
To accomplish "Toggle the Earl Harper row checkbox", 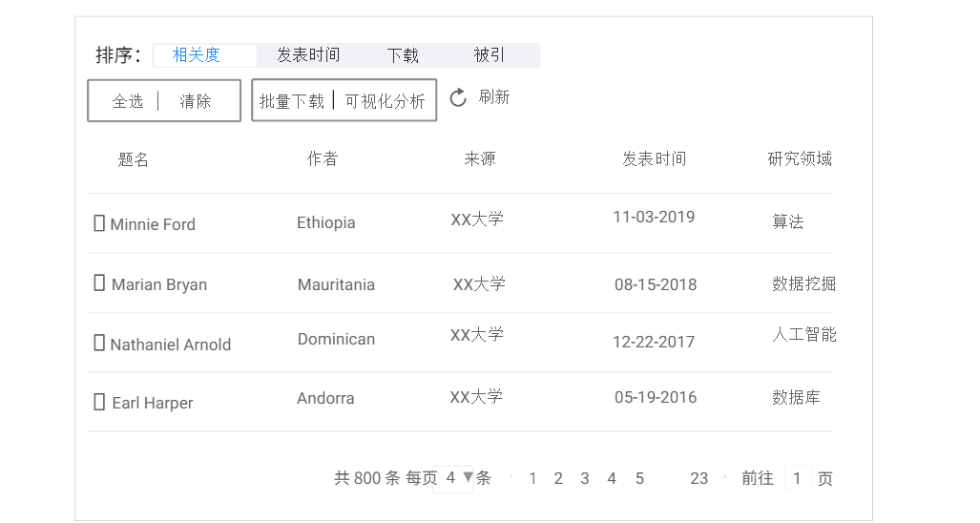I will pyautogui.click(x=99, y=402).
